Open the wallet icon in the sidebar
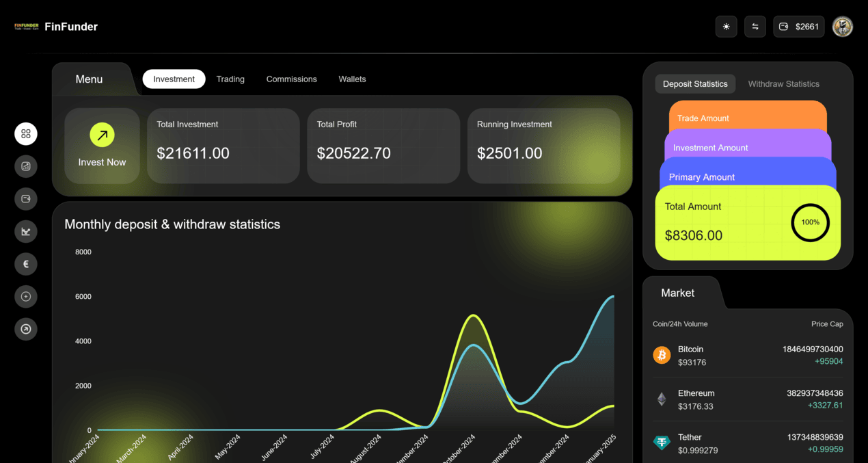The height and width of the screenshot is (463, 868). tap(26, 199)
